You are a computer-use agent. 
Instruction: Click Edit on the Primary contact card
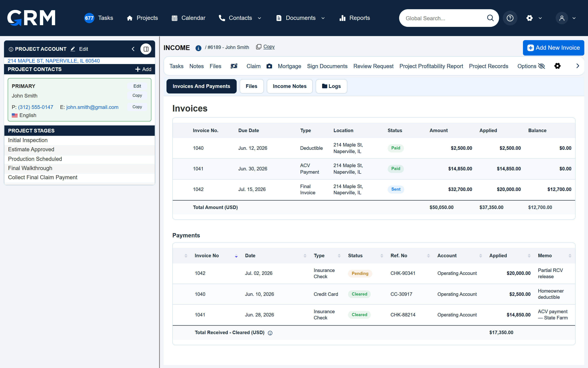137,86
